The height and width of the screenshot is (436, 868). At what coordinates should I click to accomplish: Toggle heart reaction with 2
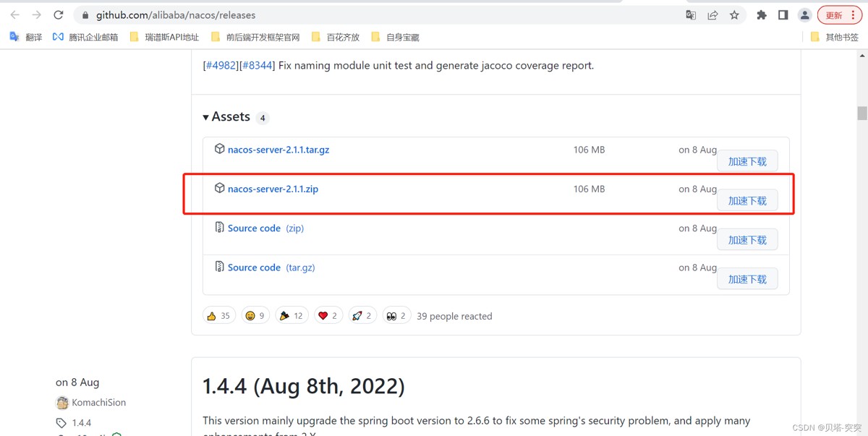pyautogui.click(x=328, y=316)
